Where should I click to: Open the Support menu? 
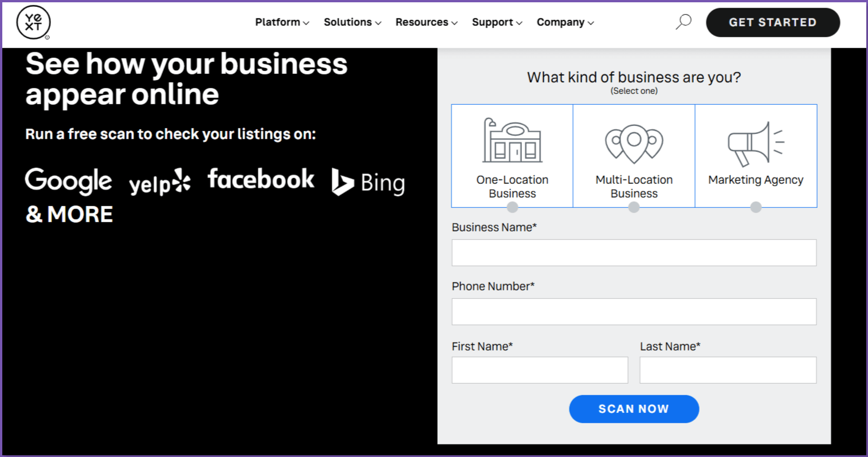[x=496, y=22]
